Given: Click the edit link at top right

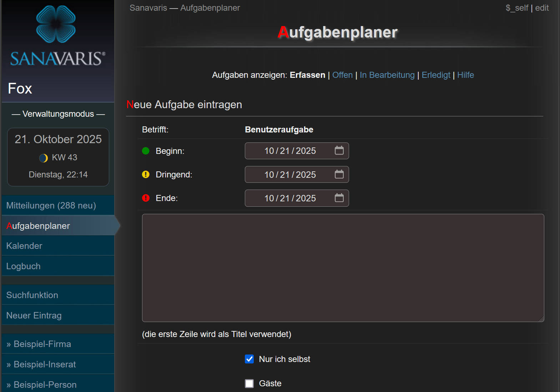Looking at the screenshot, I should click(542, 8).
